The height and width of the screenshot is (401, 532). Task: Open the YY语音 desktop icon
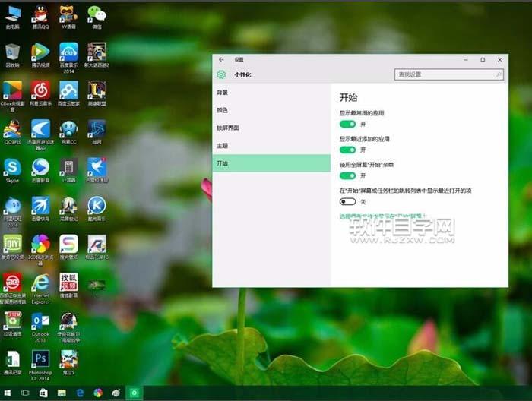[68, 17]
